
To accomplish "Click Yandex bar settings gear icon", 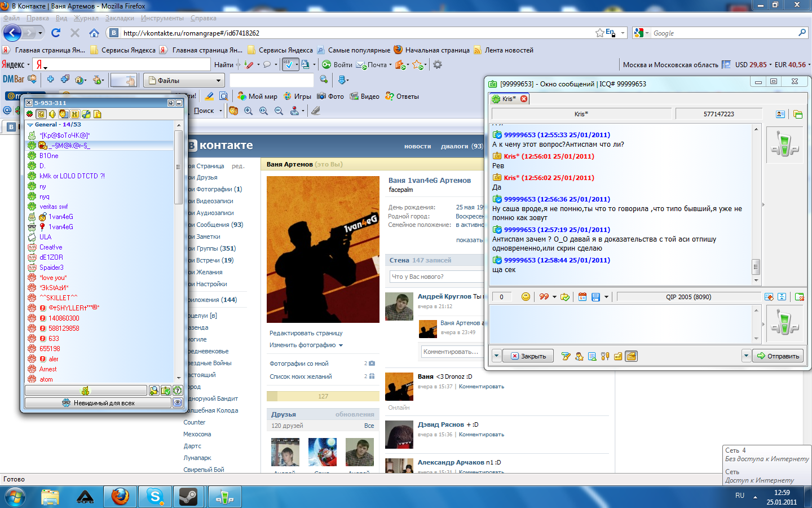I will tap(438, 65).
